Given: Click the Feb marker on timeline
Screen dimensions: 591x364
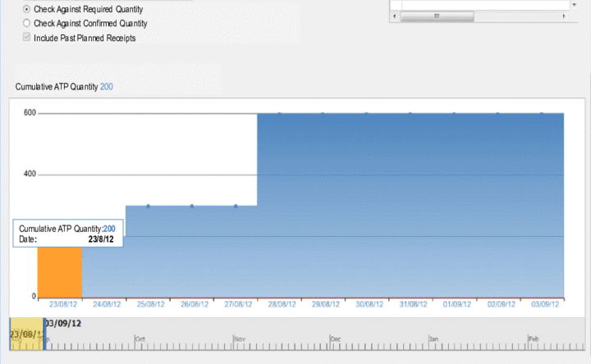Looking at the screenshot, I should click(533, 338).
